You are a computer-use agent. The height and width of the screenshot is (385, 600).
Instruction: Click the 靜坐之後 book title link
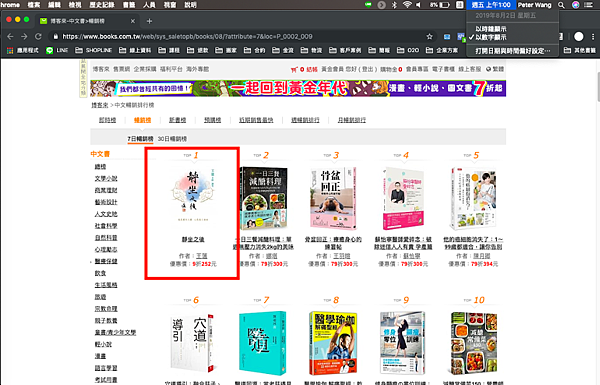tap(193, 240)
